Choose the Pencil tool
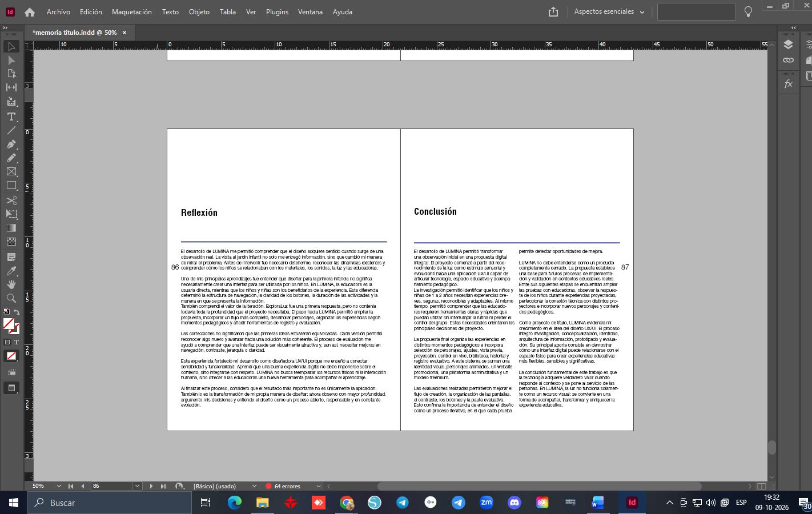 (x=11, y=158)
